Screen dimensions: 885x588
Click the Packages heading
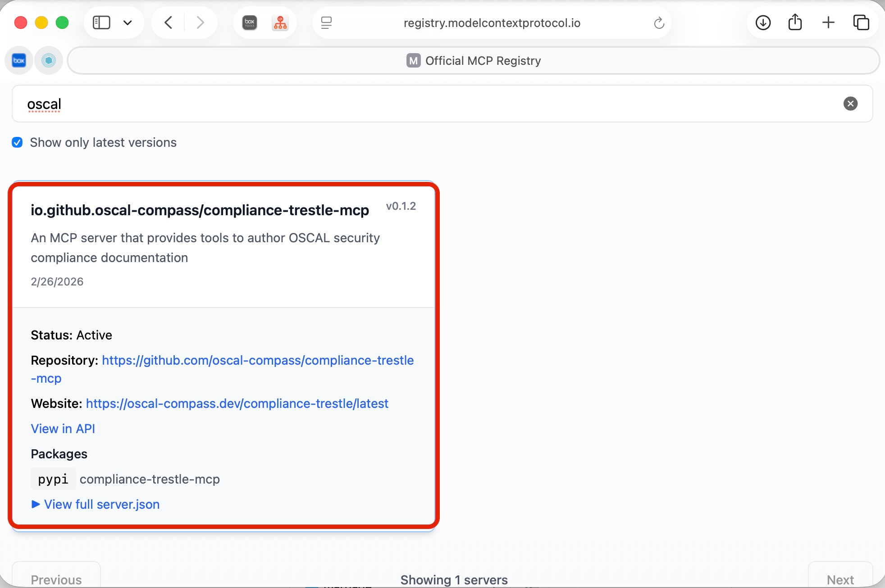[x=59, y=454]
